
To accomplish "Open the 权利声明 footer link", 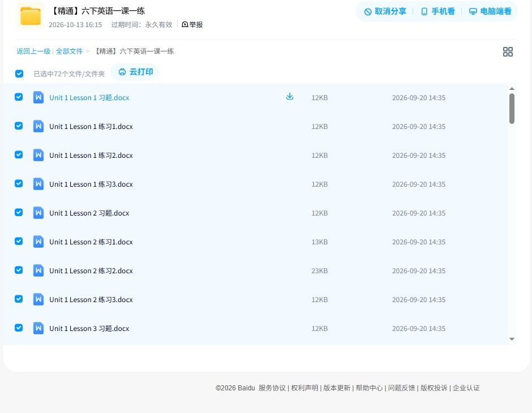I will [304, 388].
